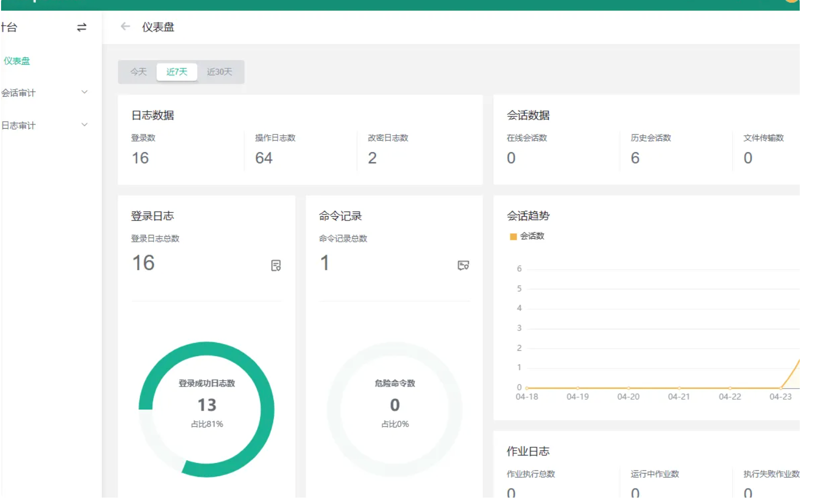Click the 命令记录总数 value 1
The image size is (820, 504).
click(x=325, y=263)
